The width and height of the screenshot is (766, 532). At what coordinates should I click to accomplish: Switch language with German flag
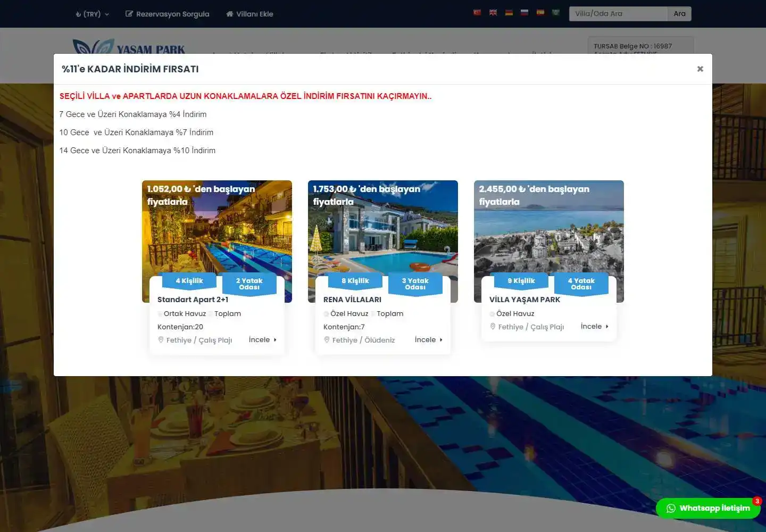(509, 12)
